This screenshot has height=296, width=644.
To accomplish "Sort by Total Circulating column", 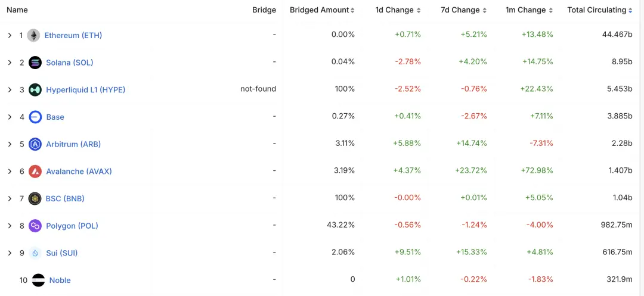I will tap(600, 10).
